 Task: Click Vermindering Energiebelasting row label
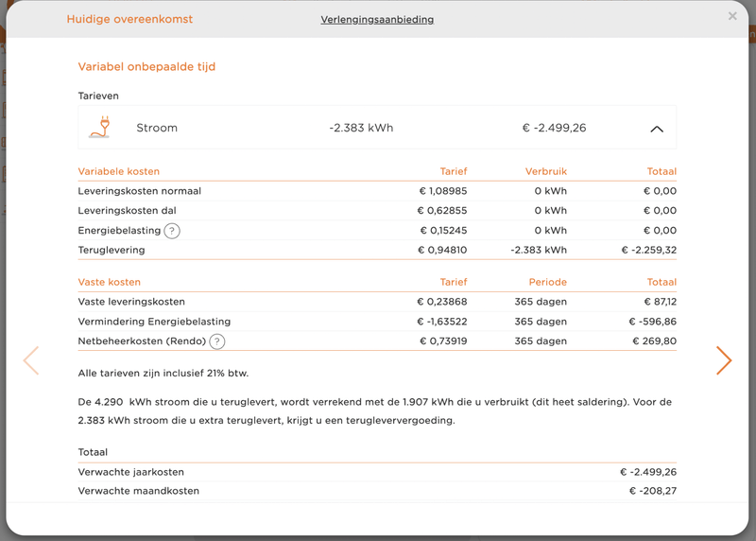pyautogui.click(x=154, y=322)
